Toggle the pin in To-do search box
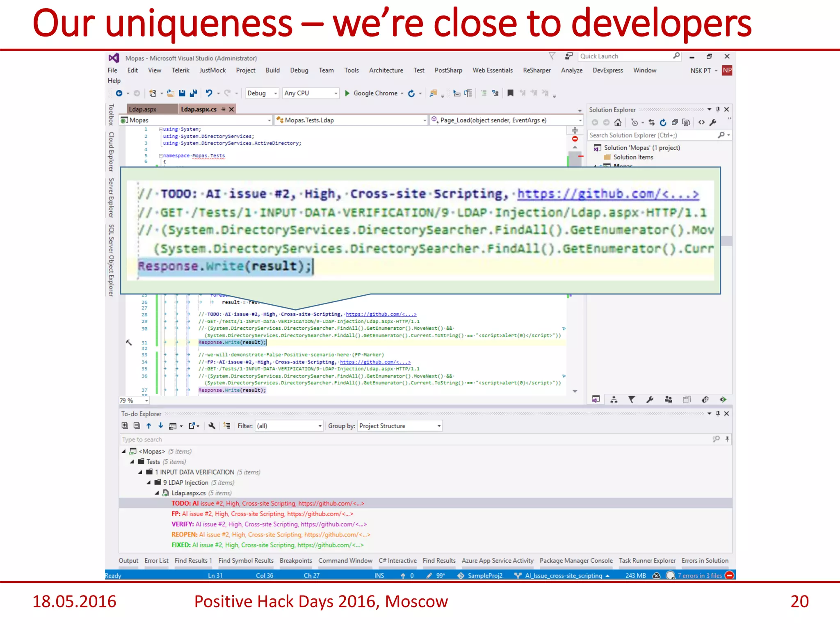 click(727, 439)
